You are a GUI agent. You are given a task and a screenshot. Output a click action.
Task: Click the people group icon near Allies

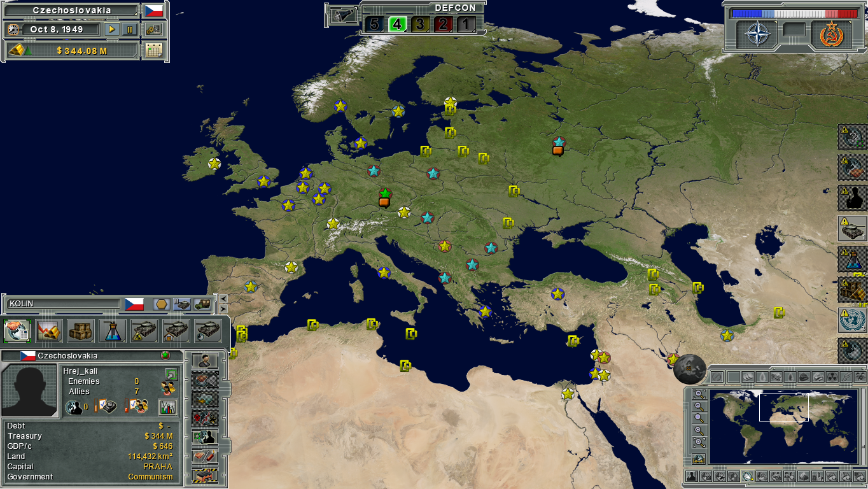(x=168, y=388)
